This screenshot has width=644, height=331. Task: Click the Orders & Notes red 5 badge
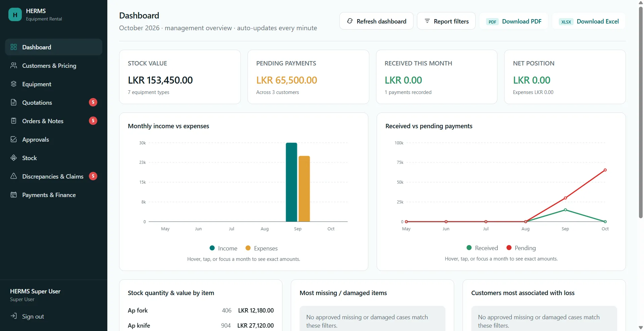(93, 121)
